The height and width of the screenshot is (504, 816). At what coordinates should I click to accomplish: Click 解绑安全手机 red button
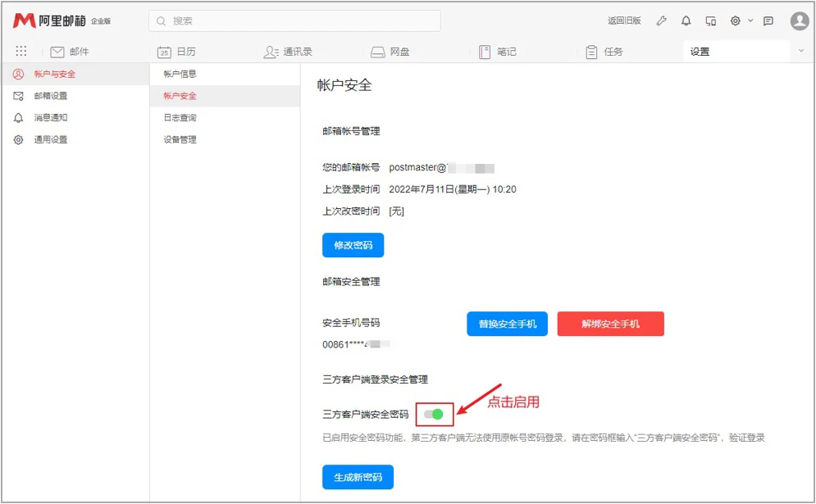pos(610,324)
